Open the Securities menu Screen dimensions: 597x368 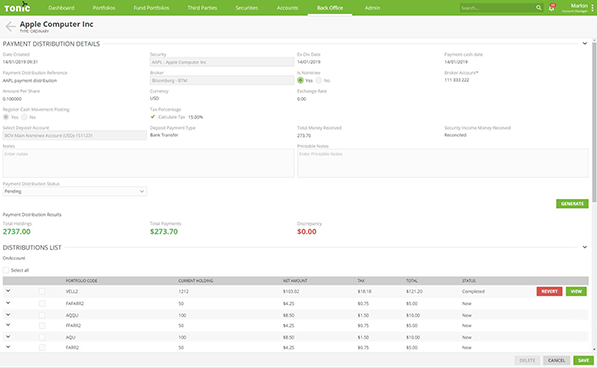247,8
